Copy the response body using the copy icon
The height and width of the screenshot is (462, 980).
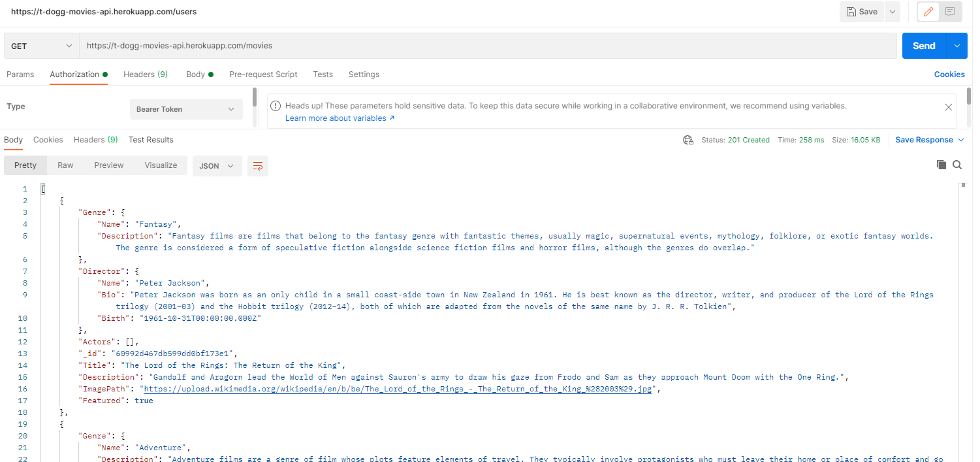point(941,165)
